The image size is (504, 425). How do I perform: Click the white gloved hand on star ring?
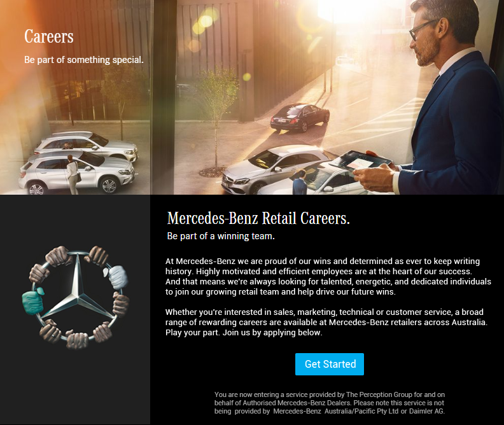tap(116, 277)
